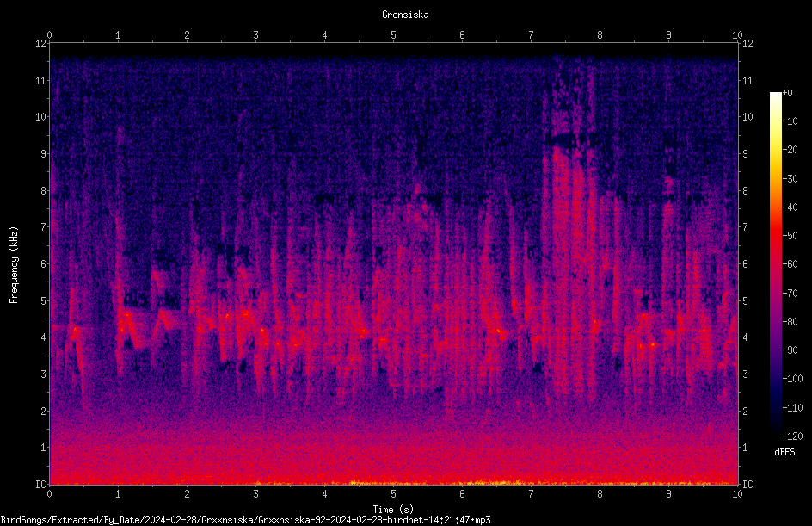Click the 9 kHz label on right axis

tap(746, 154)
